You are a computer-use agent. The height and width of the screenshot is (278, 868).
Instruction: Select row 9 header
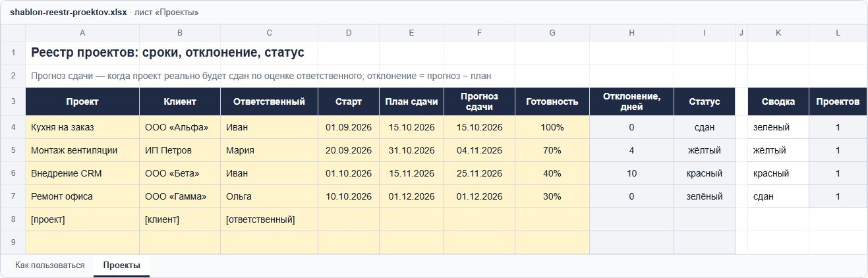pos(13,242)
